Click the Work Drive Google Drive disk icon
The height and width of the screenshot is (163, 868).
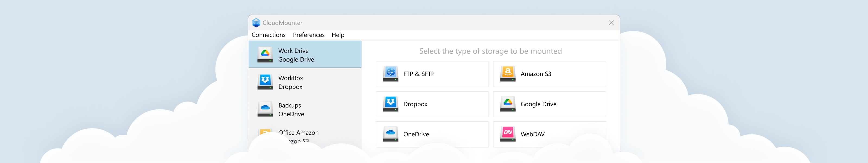point(265,55)
